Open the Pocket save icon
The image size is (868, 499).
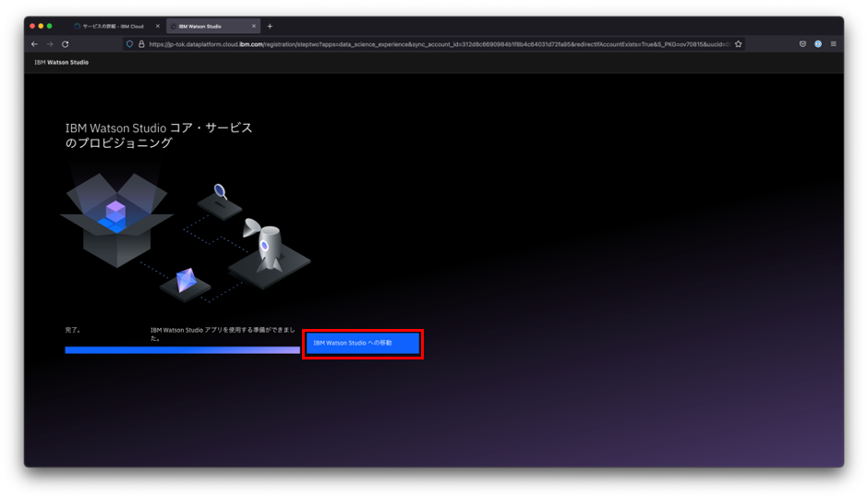[x=802, y=44]
